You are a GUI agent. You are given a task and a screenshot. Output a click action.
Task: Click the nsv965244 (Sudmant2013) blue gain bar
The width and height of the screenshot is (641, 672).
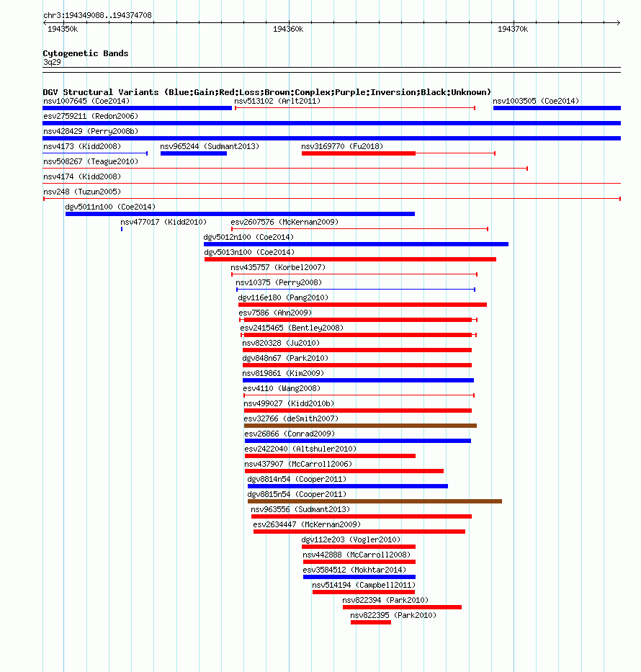(194, 153)
